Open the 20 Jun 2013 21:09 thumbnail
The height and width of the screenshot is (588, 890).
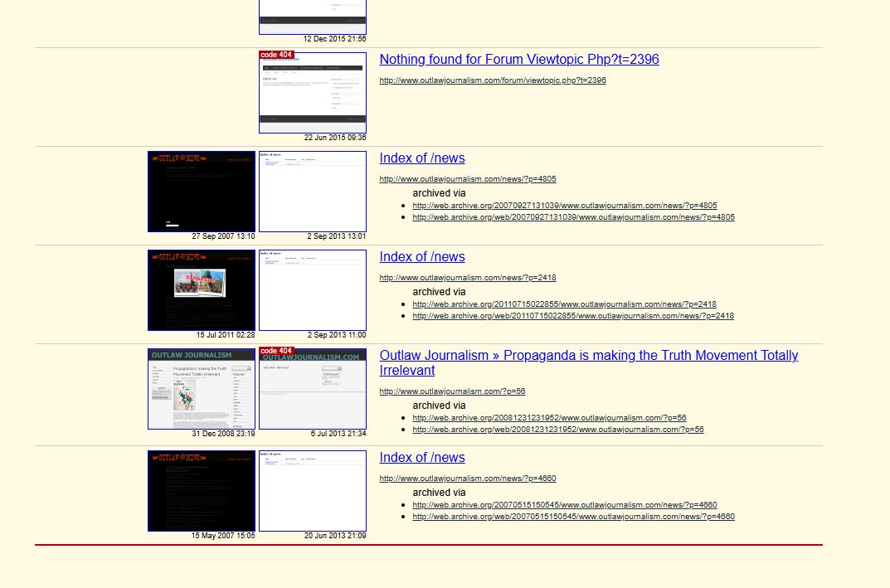(313, 492)
